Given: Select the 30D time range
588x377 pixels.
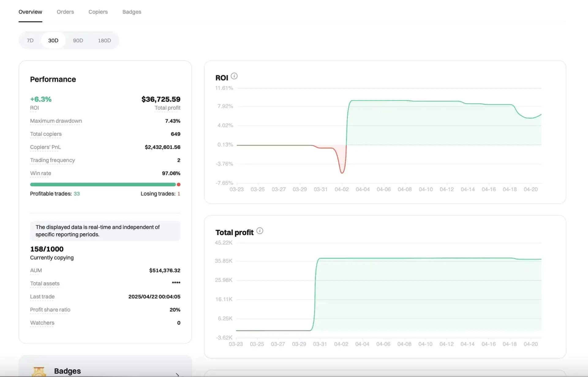Looking at the screenshot, I should 53,40.
